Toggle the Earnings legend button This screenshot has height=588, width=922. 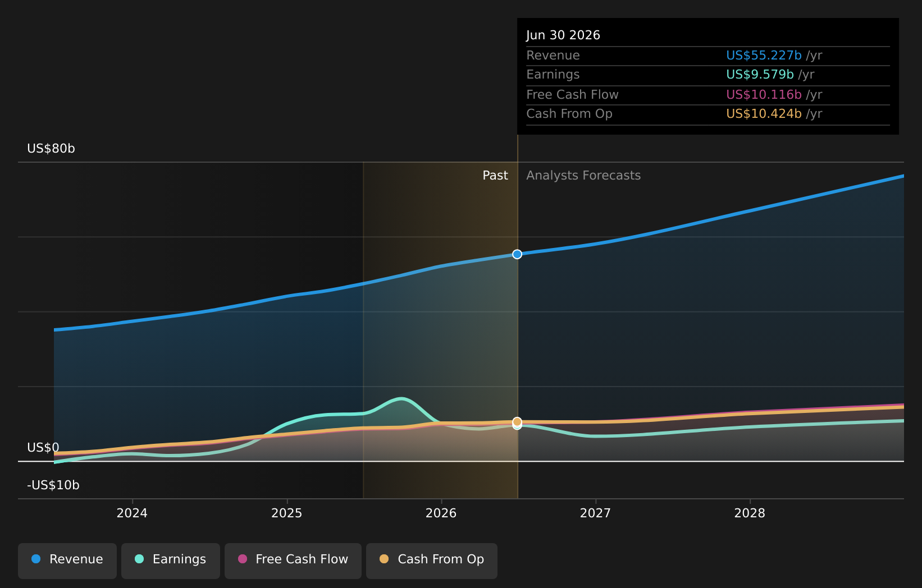click(x=171, y=561)
